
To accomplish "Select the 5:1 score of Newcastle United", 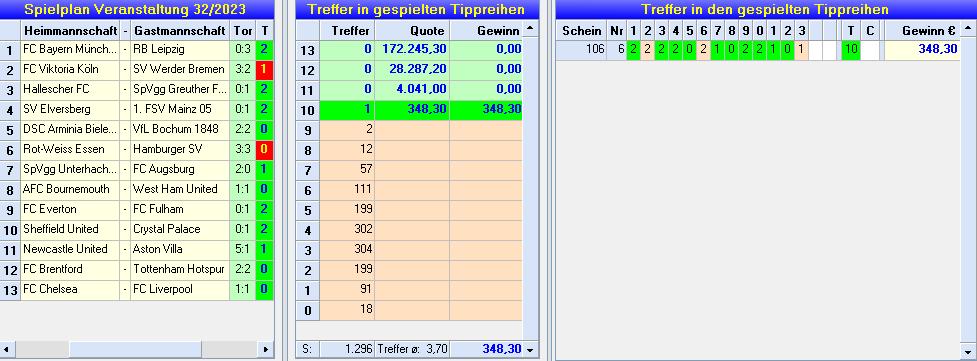I will (x=243, y=249).
